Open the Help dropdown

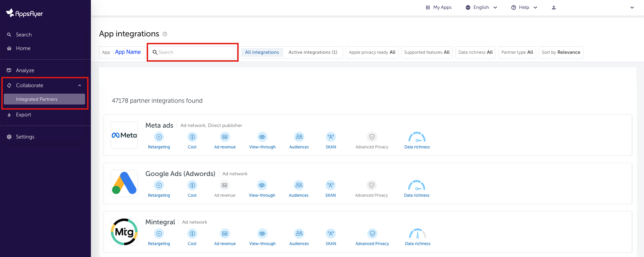524,7
